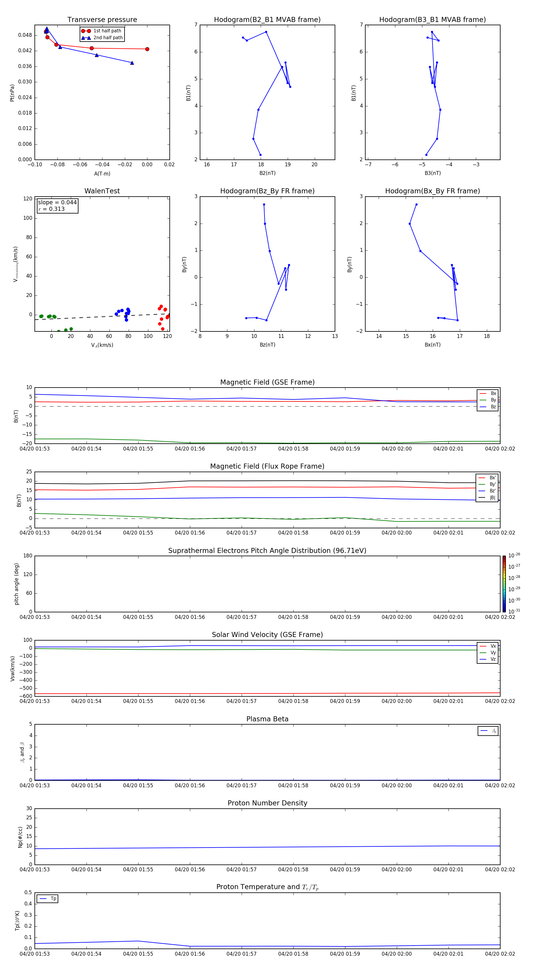
Task: Click the 'slope = 0.044' annotation
Action: [57, 203]
